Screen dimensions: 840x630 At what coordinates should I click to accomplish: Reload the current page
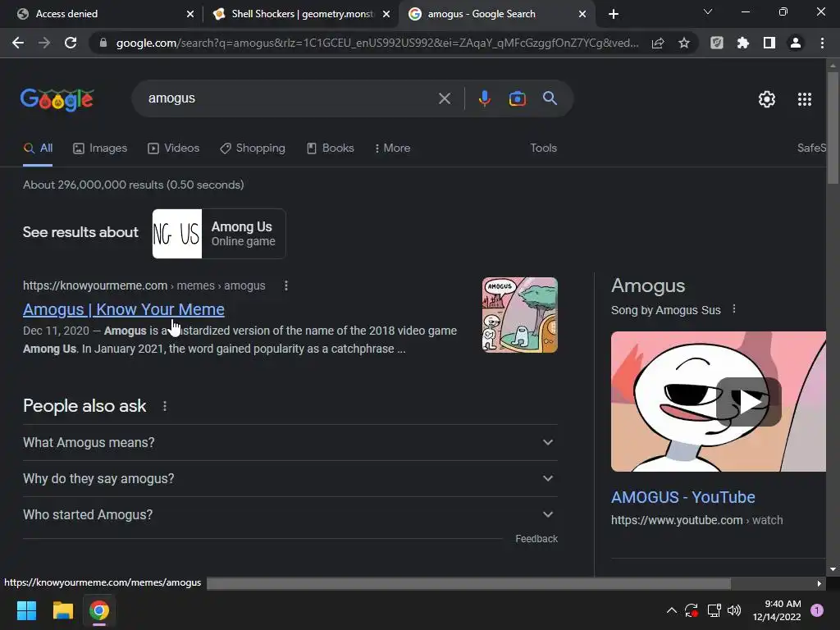71,43
